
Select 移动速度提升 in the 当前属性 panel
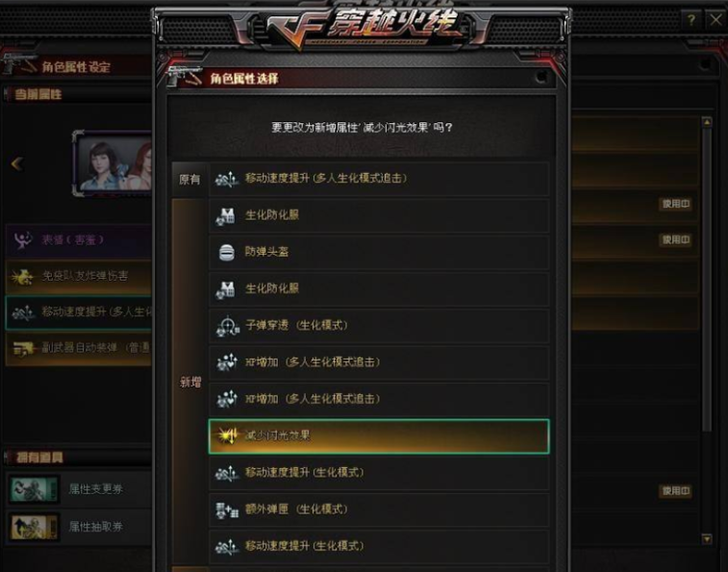click(79, 312)
